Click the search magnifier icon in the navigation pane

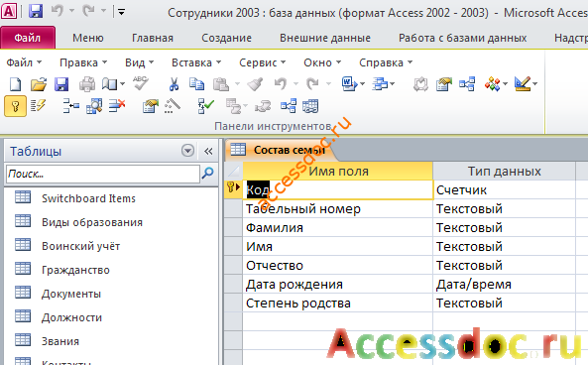point(207,173)
